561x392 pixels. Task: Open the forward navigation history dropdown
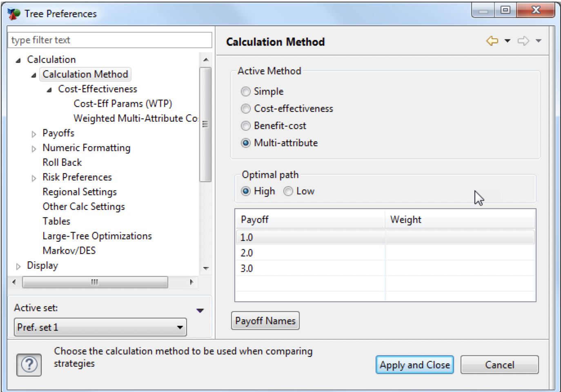(539, 40)
